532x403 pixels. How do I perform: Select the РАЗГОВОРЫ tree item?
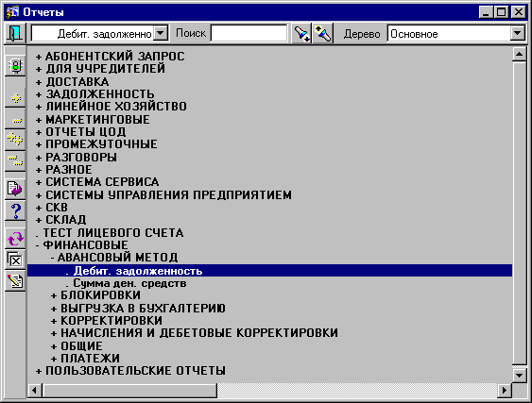(81, 158)
